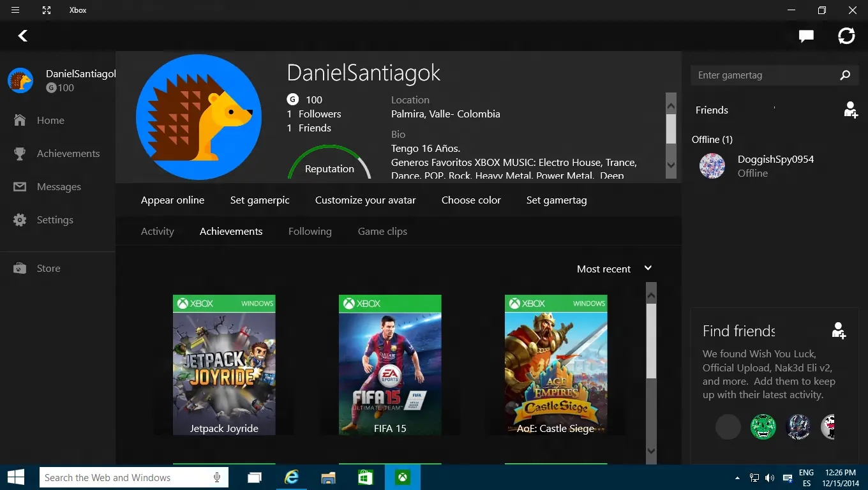868x490 pixels.
Task: Click the add friend icon beside Friends
Action: point(850,110)
